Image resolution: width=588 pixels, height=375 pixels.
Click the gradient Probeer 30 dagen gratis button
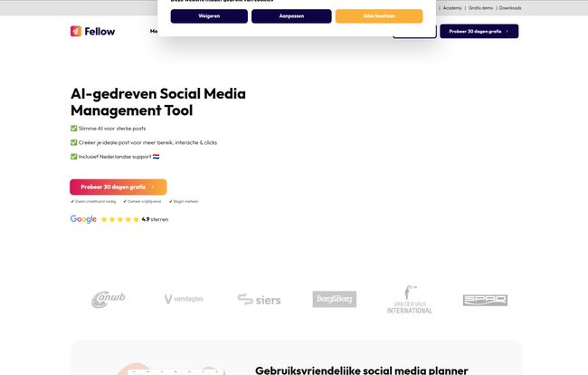(x=119, y=187)
